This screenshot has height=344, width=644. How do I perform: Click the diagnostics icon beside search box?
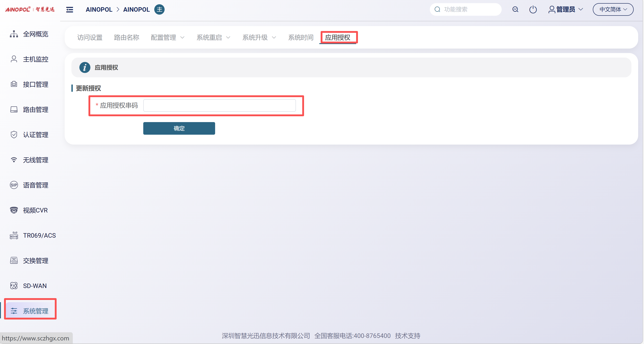[515, 9]
